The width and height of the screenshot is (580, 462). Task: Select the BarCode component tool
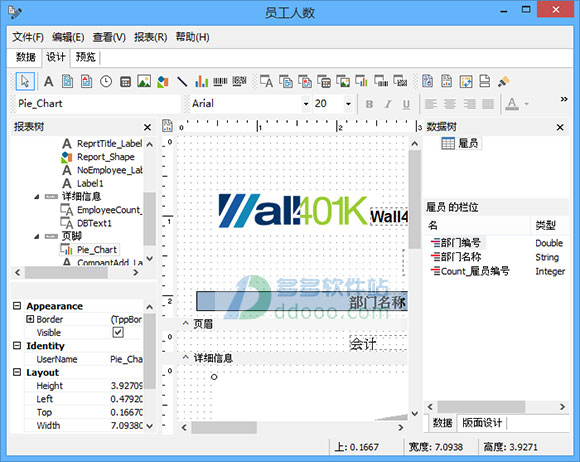point(220,81)
